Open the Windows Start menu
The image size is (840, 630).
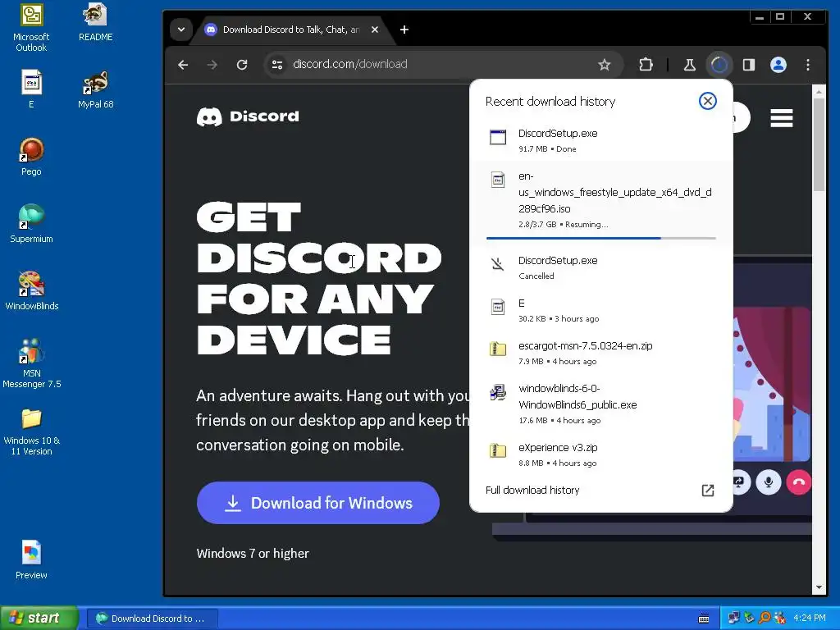click(39, 619)
